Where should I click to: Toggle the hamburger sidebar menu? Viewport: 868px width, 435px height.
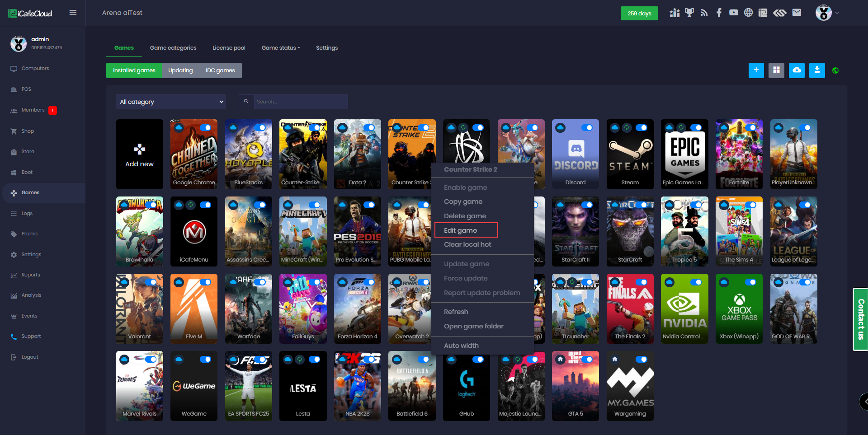coord(73,13)
